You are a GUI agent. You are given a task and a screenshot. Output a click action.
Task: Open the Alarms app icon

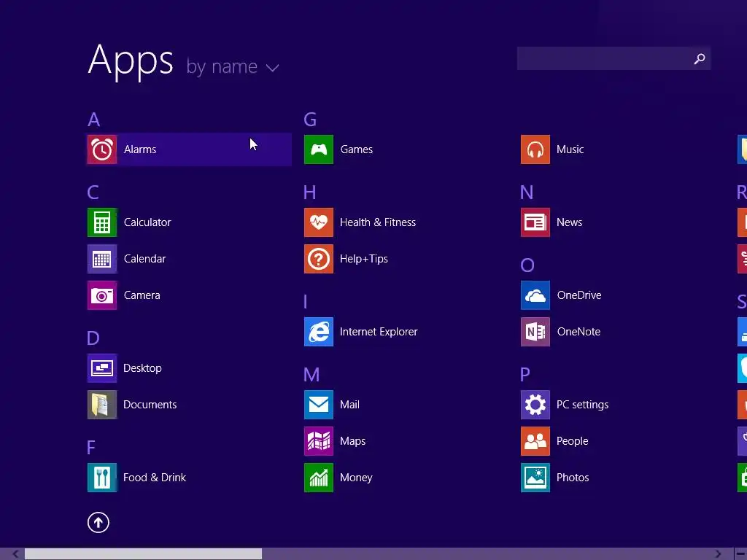pyautogui.click(x=102, y=149)
